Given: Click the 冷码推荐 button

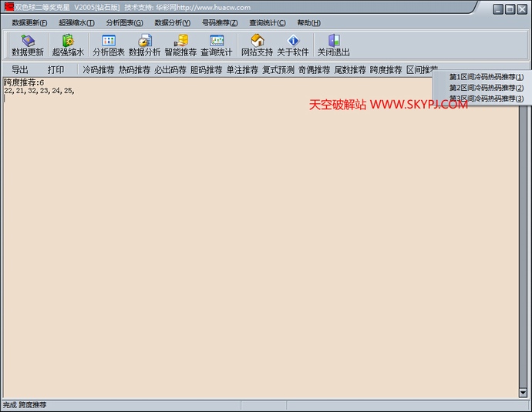Looking at the screenshot, I should pos(98,69).
